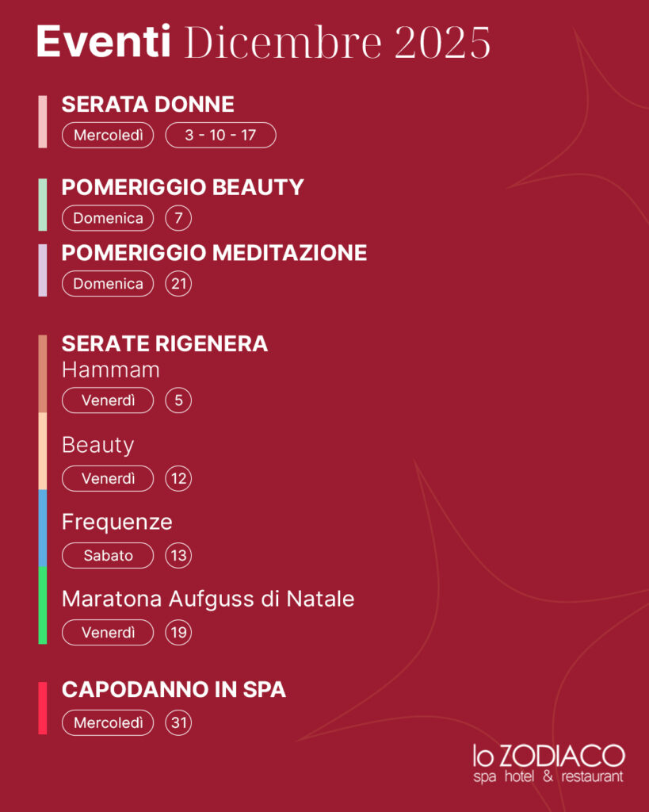
Task: Select the circled date 5
Action: 178,401
